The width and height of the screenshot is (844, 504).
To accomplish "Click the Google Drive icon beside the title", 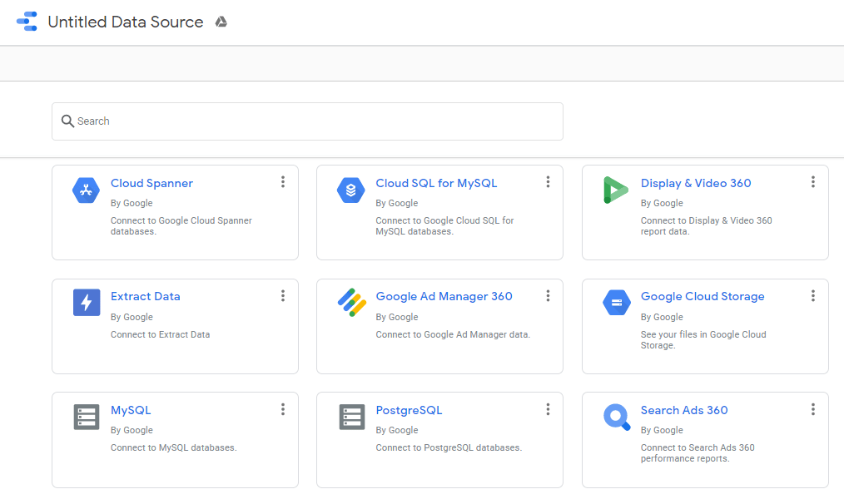I will 221,22.
